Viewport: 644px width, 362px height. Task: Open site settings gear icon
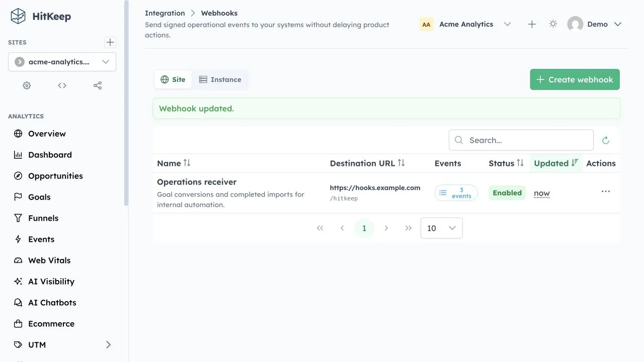point(27,85)
